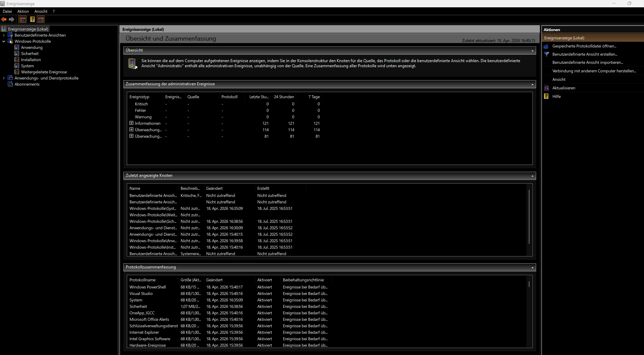Click the System log icon in tree
644x355 pixels.
coord(17,66)
